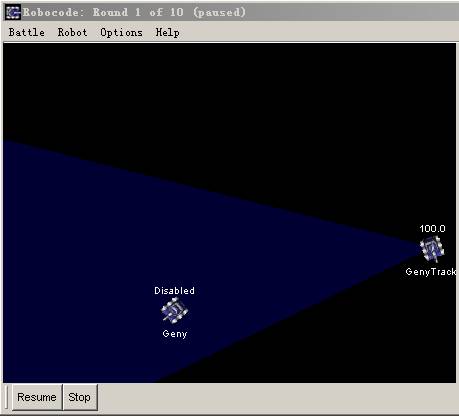This screenshot has width=459, height=416.
Task: Click the 100.0 energy label
Action: click(432, 229)
